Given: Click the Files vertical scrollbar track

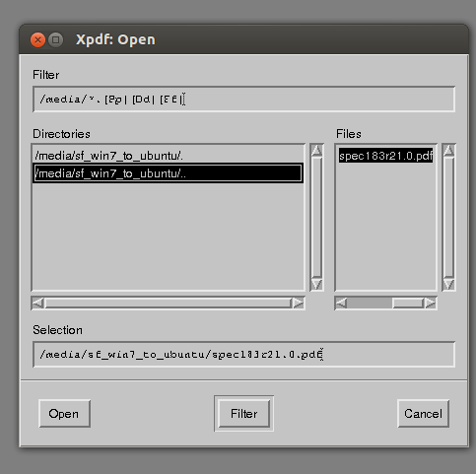Looking at the screenshot, I should tap(448, 218).
